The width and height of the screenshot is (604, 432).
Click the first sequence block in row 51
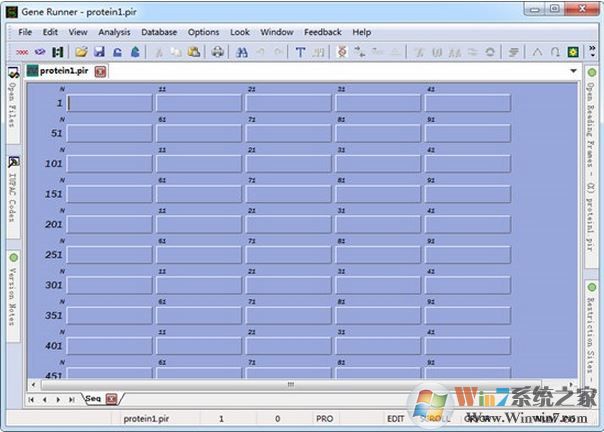(x=110, y=133)
